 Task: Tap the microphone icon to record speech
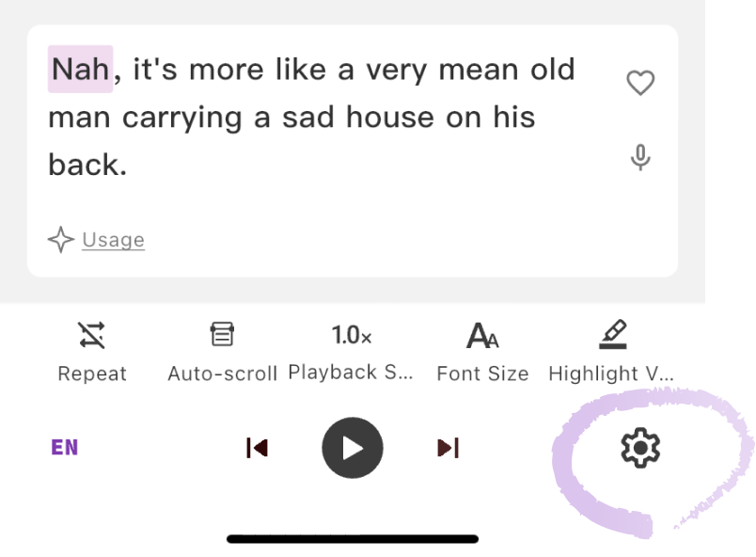(x=640, y=157)
